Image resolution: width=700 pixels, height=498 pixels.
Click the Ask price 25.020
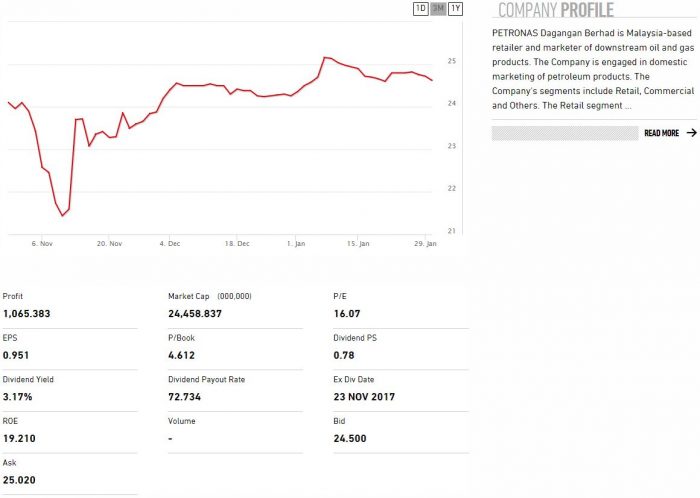[x=19, y=480]
